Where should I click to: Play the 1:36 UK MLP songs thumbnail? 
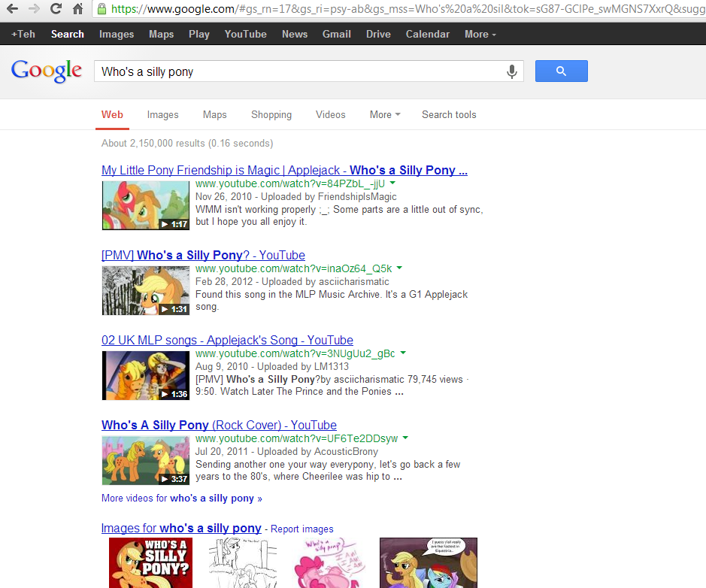pyautogui.click(x=145, y=375)
